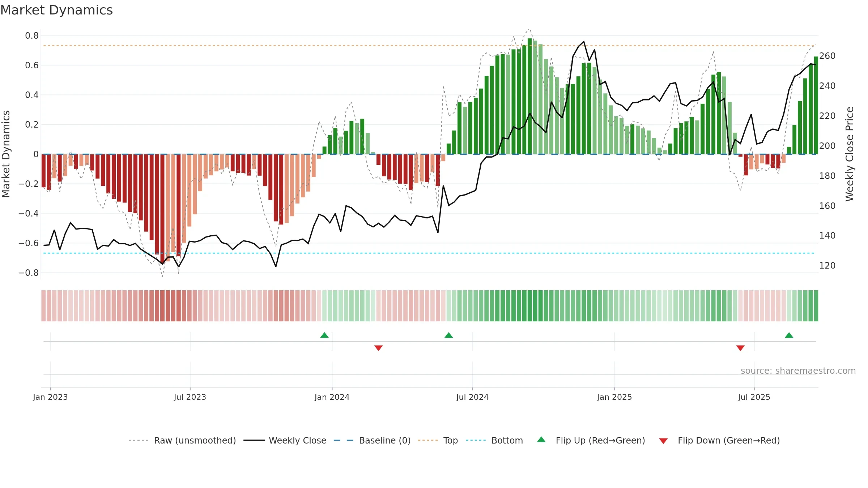Click the red Flip Down legend triangle icon
This screenshot has height=488, width=868.
click(663, 441)
